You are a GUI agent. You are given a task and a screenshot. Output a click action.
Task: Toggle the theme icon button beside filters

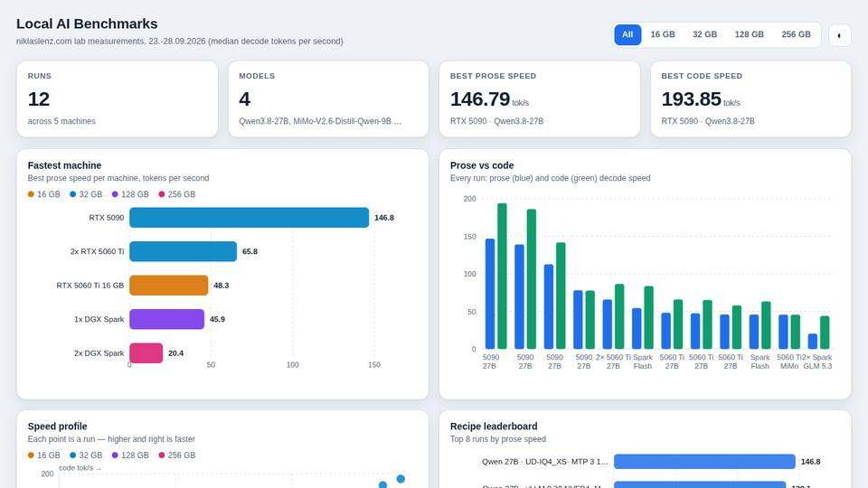(x=839, y=35)
